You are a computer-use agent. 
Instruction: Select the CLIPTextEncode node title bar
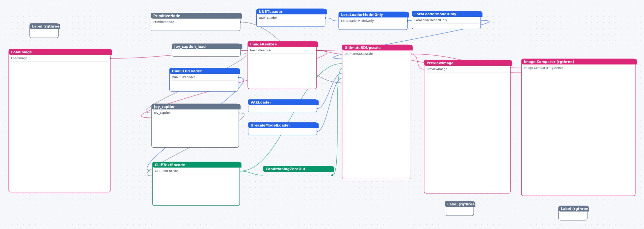tap(197, 164)
